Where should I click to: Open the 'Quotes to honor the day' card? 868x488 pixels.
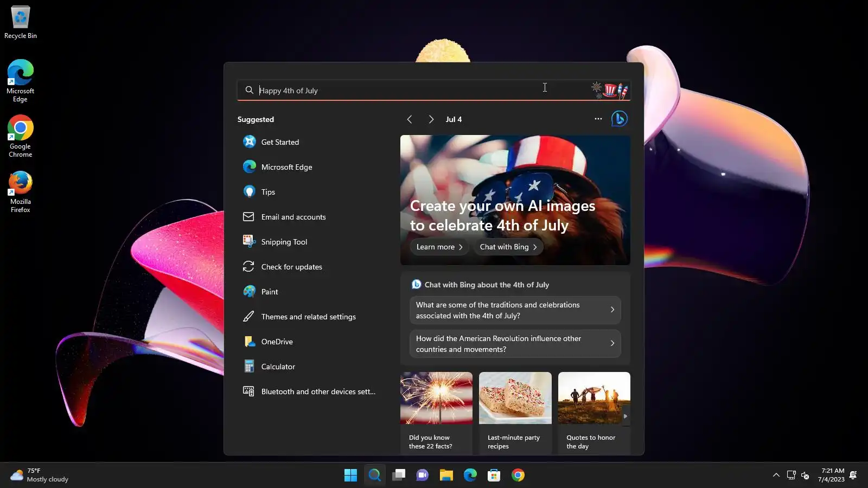point(594,413)
